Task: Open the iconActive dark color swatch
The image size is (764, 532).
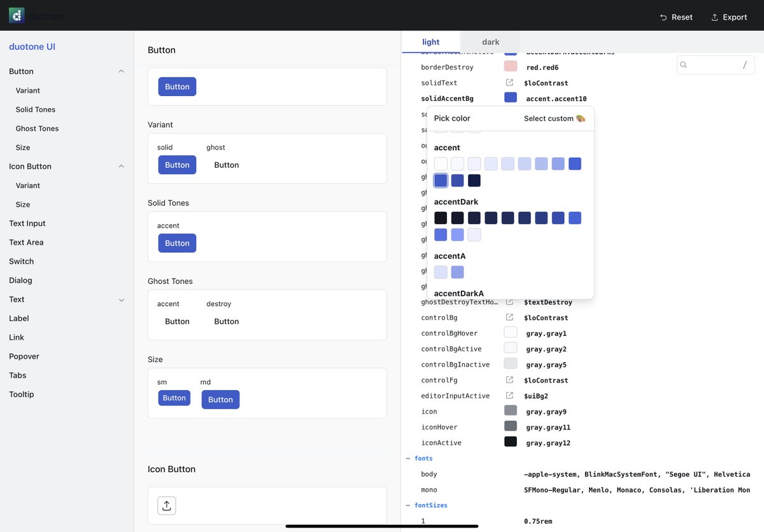Action: coord(511,442)
